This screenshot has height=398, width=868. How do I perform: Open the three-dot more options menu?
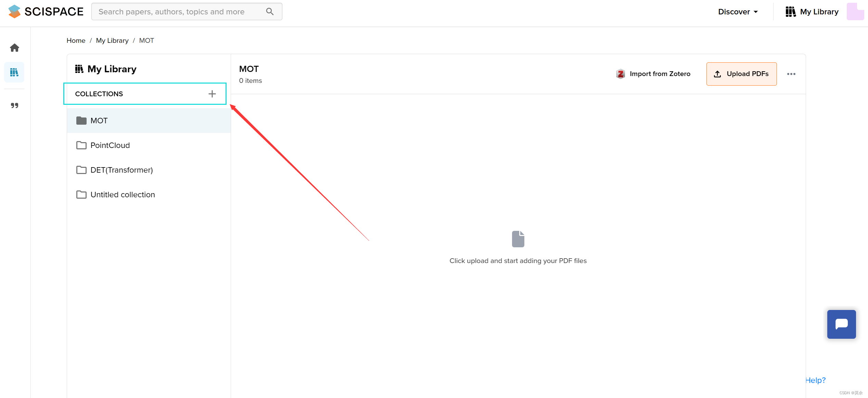click(x=791, y=74)
